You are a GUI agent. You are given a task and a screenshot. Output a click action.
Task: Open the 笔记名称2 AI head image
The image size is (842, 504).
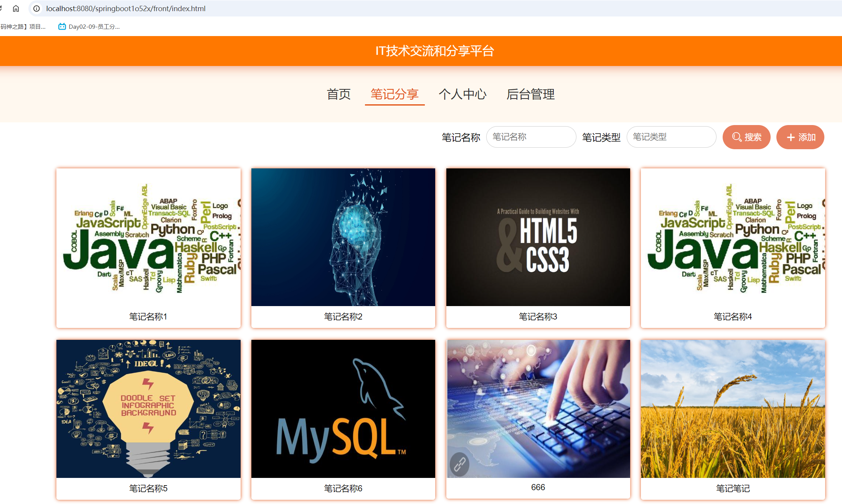(343, 237)
